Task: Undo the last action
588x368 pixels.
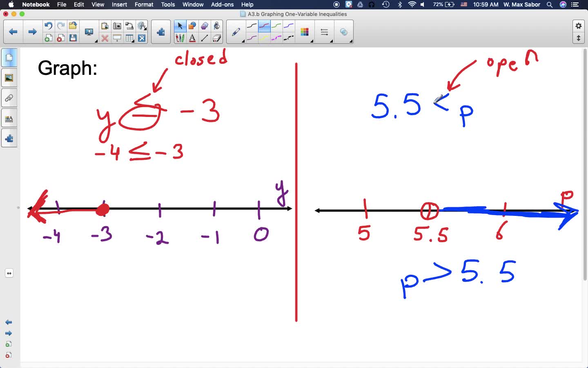Action: tap(48, 26)
